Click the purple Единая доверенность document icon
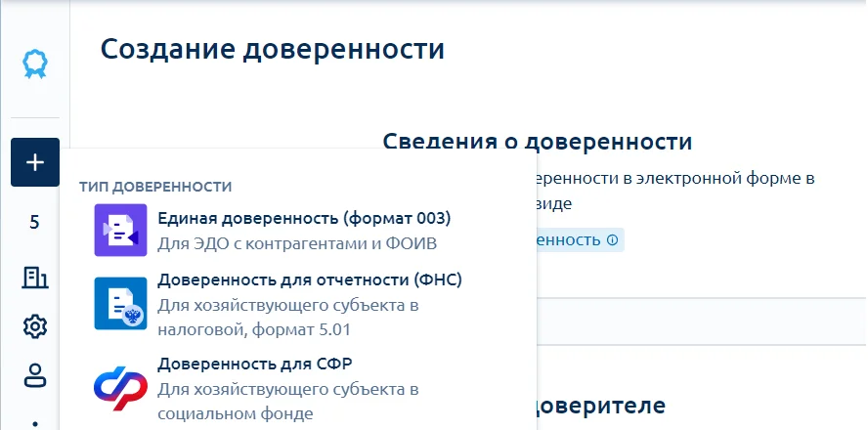Viewport: 868px width, 430px height. tap(120, 231)
